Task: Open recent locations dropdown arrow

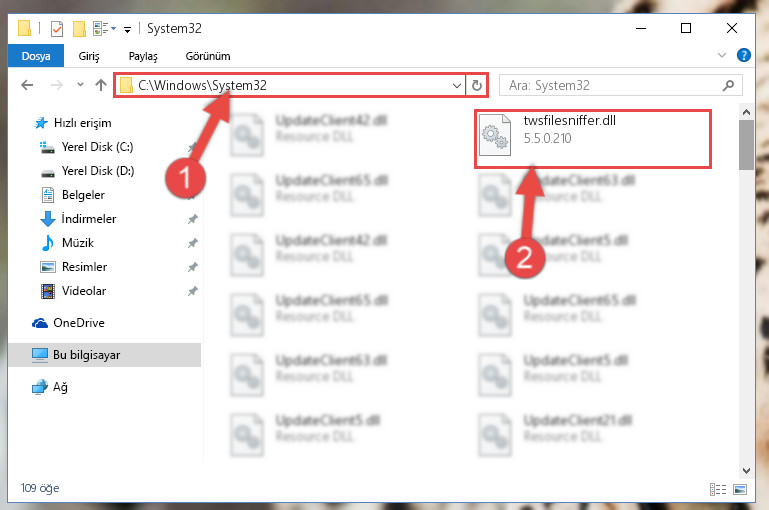Action: (80, 85)
